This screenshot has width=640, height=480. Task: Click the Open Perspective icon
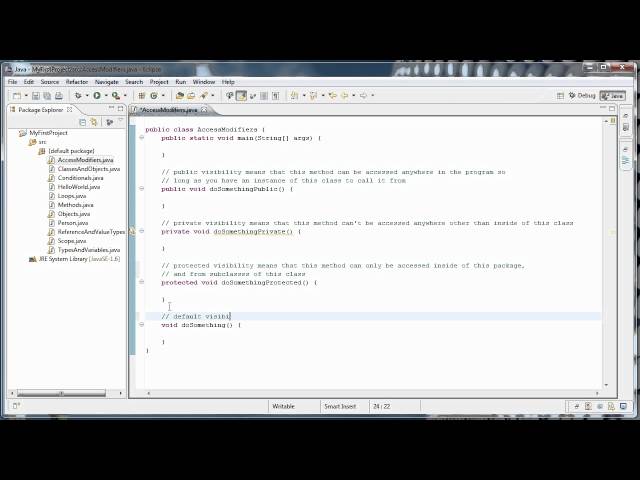[x=560, y=96]
